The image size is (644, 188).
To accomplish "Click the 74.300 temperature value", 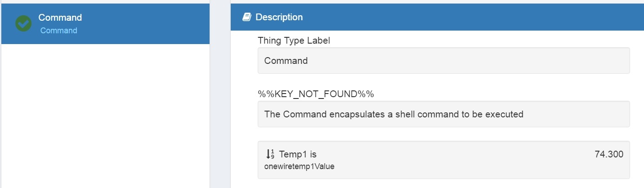I will [x=608, y=154].
